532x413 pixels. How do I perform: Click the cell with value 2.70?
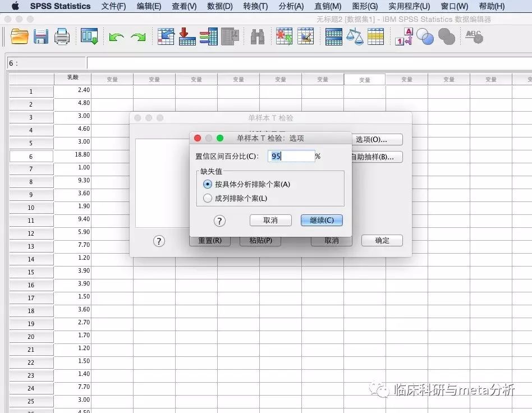click(x=72, y=323)
